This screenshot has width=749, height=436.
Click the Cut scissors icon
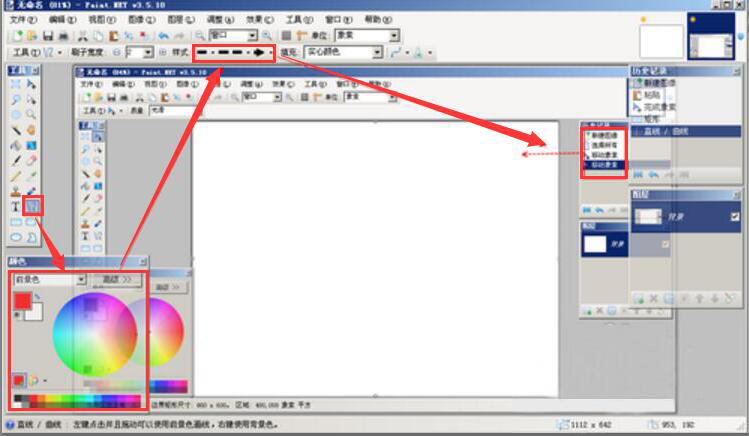coord(83,35)
